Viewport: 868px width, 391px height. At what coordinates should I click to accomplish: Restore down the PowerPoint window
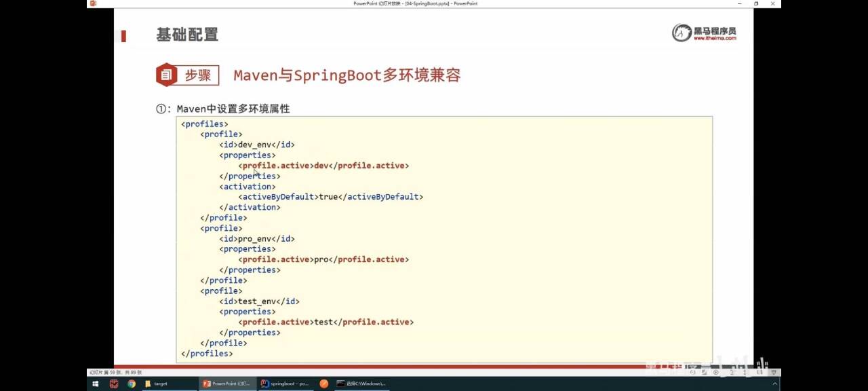756,3
